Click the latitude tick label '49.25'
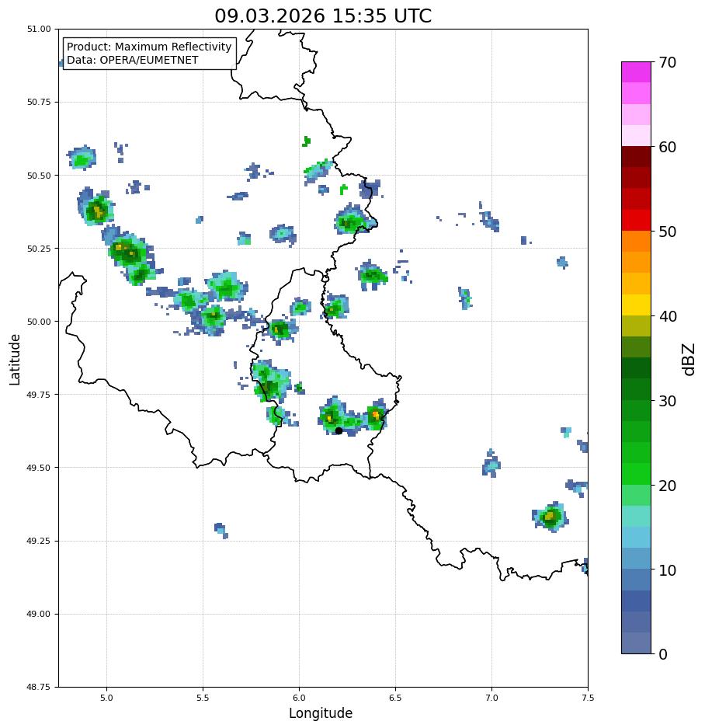 coord(39,541)
